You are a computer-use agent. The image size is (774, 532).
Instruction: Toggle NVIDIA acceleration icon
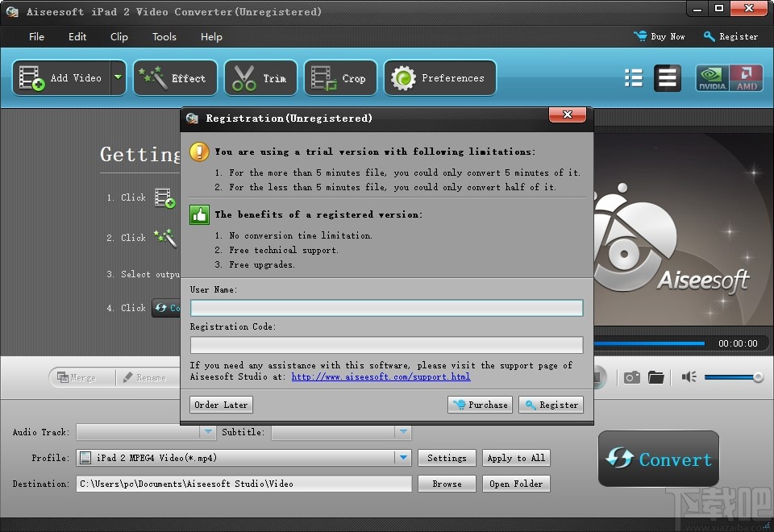(712, 78)
